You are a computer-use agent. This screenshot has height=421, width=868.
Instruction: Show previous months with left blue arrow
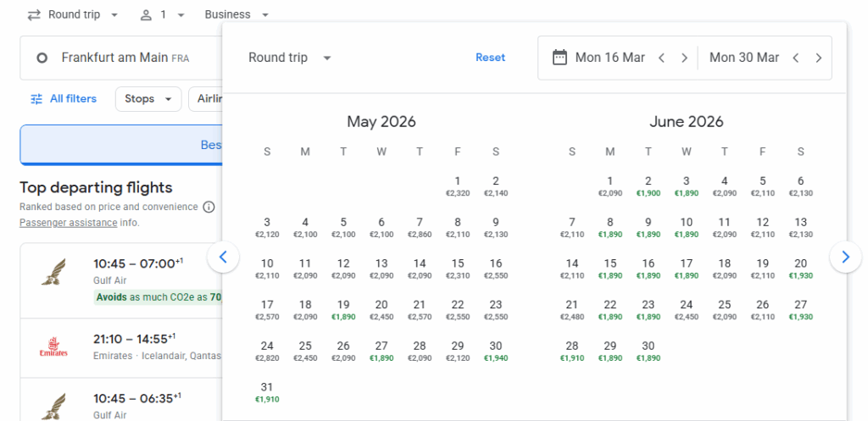point(223,257)
